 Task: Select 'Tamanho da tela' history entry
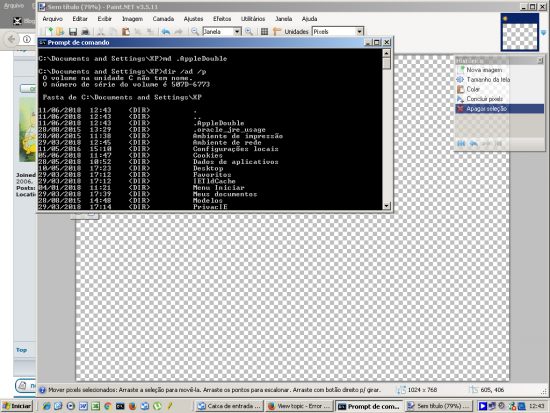coord(499,80)
